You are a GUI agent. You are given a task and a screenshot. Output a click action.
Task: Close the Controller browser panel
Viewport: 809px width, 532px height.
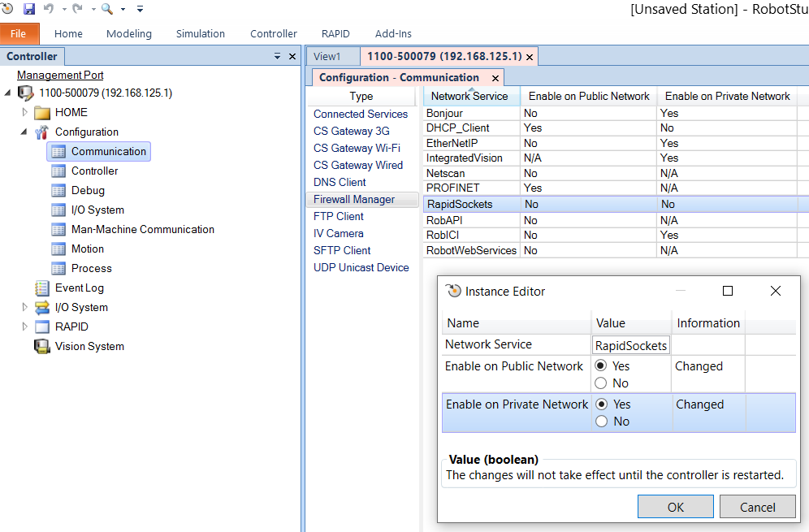pos(292,56)
